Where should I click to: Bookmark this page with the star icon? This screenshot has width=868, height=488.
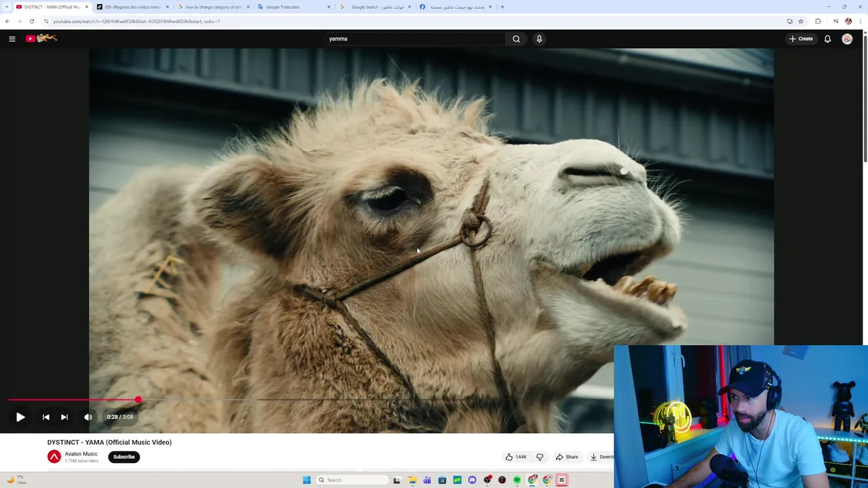click(801, 21)
